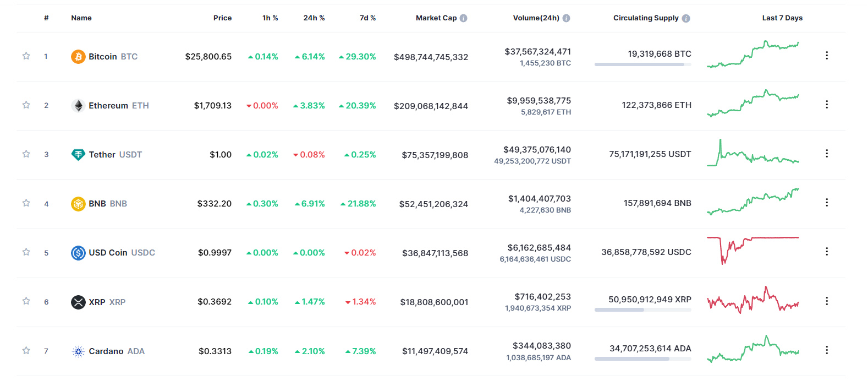Sort by rank number header

(46, 18)
